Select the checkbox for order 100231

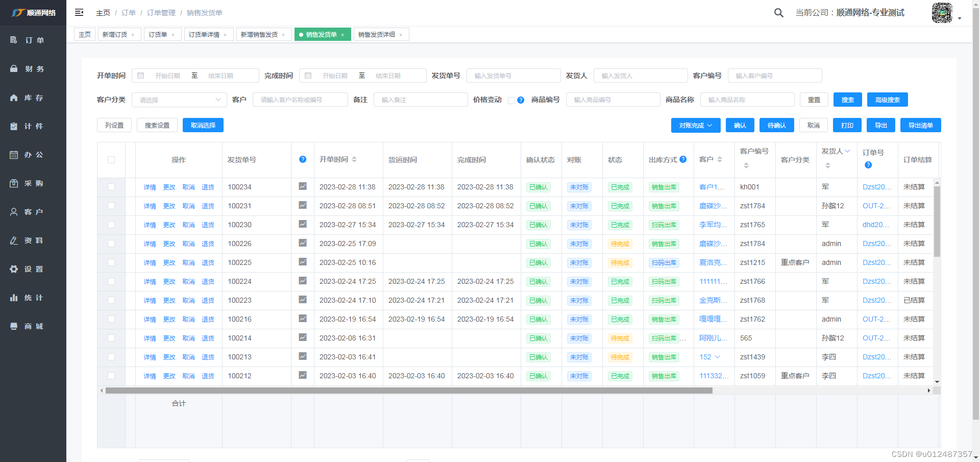pos(111,206)
